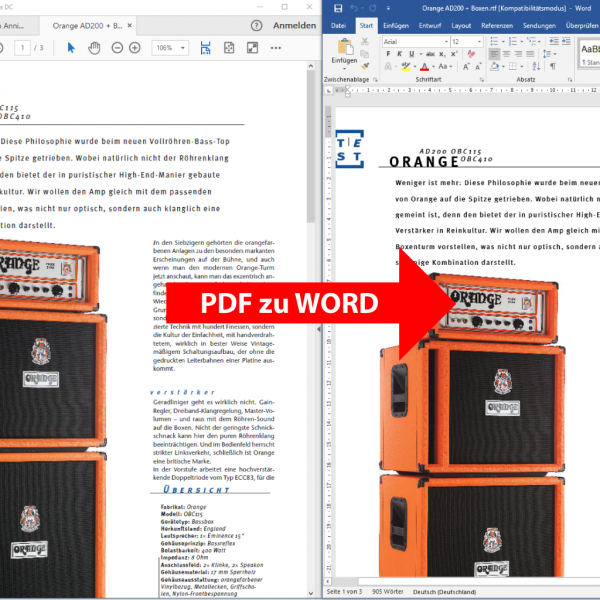
Task: Toggle align left paragraph button
Action: 494,54
